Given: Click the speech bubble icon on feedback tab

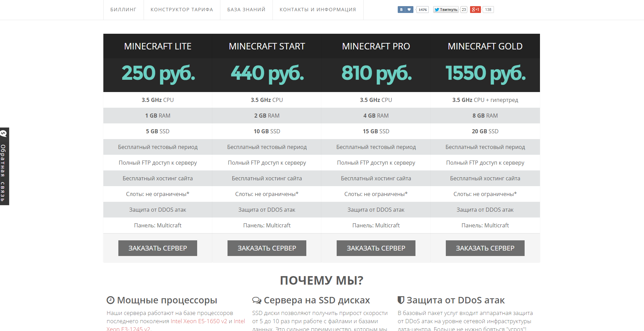Looking at the screenshot, I should (4, 134).
